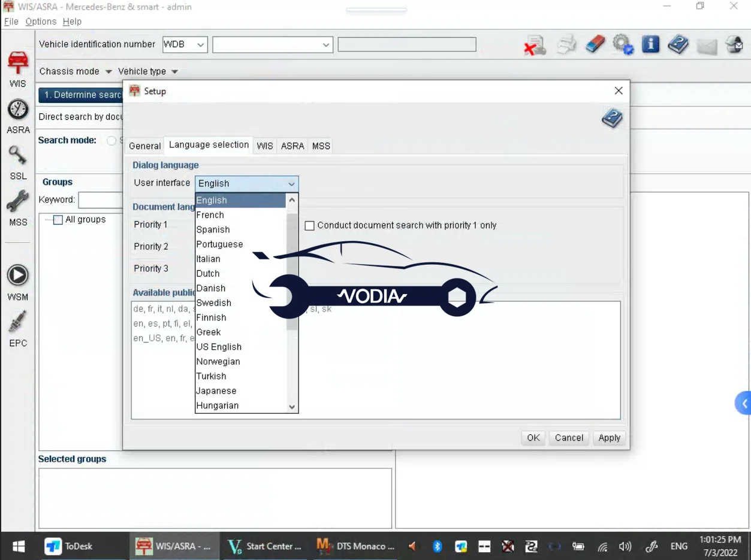This screenshot has height=560, width=751.
Task: Apply the Setup changes
Action: point(610,438)
